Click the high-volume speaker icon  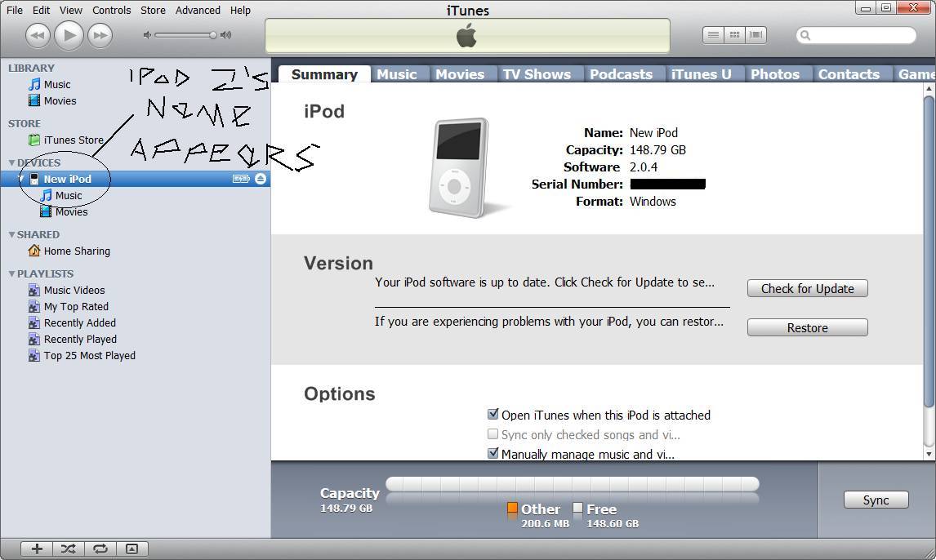[225, 35]
